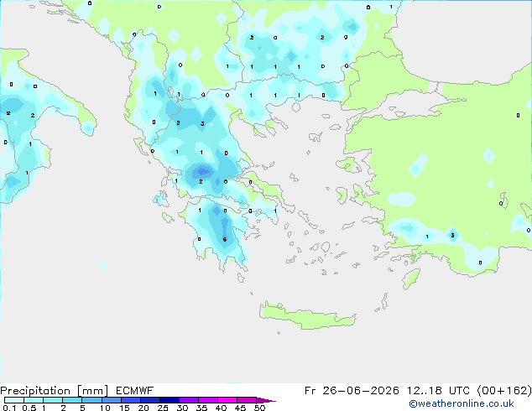Click the 'ECMWF' model label

tap(135, 391)
